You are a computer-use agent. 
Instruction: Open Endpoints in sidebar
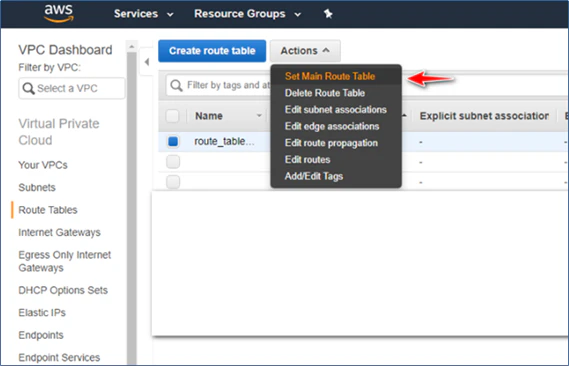pyautogui.click(x=41, y=335)
